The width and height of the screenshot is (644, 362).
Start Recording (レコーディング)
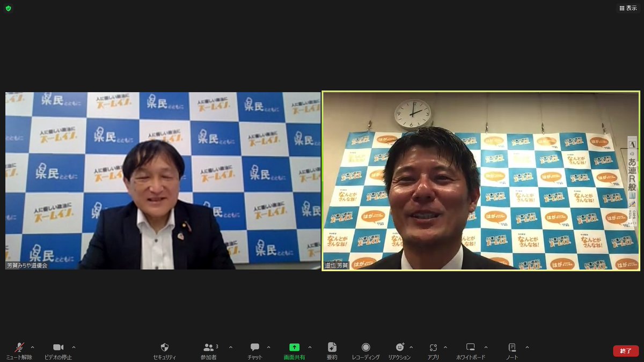coord(366,351)
